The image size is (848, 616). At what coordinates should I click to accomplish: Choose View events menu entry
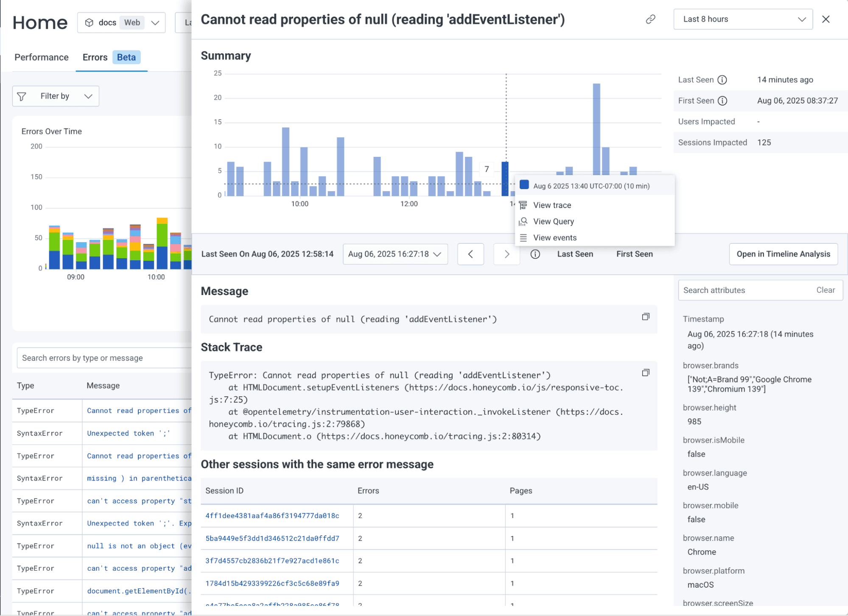(554, 238)
